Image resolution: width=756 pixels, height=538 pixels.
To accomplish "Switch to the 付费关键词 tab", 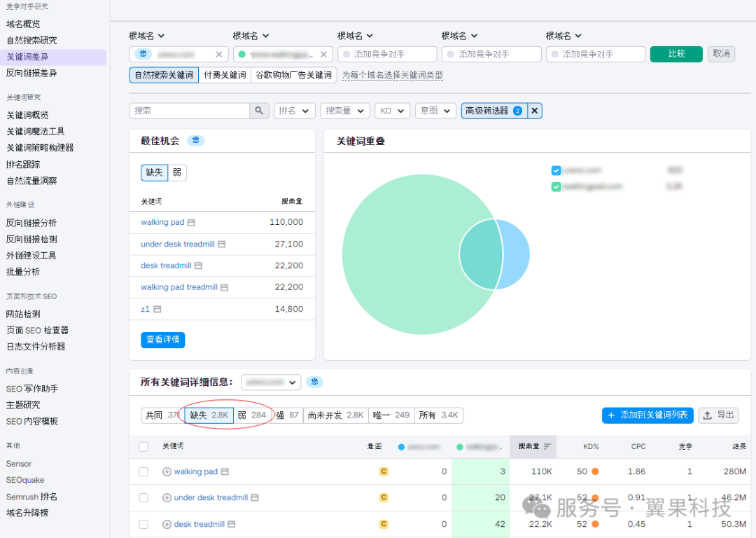I will coord(225,75).
